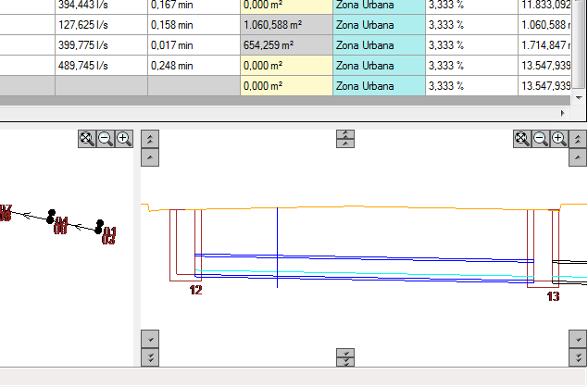Click the table's vertical scrollbar down arrow
588x387 pixels.
pyautogui.click(x=579, y=98)
